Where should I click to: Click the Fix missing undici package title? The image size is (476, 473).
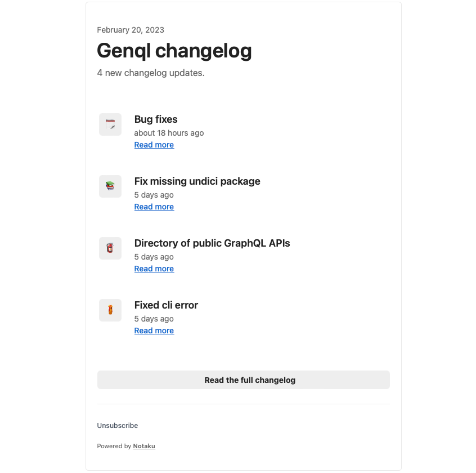197,181
